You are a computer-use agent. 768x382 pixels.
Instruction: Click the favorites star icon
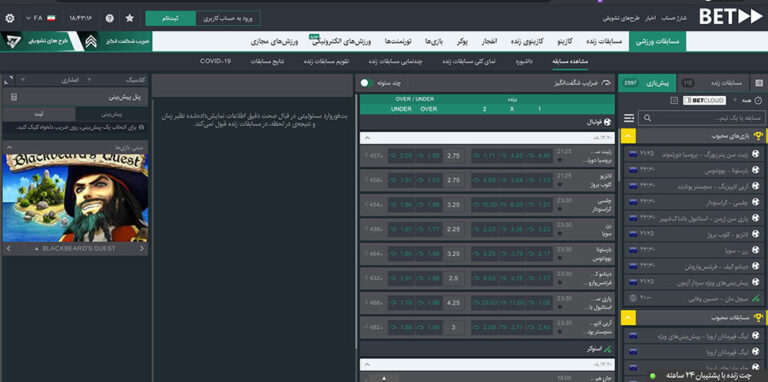tap(130, 18)
